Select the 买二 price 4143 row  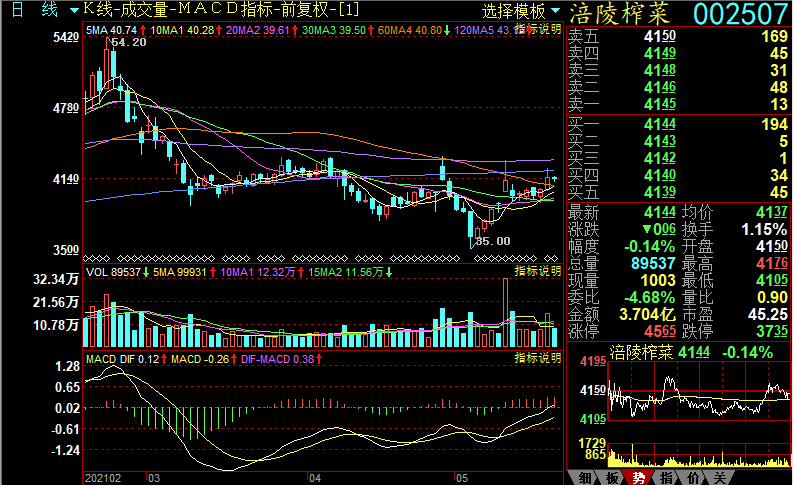pyautogui.click(x=678, y=141)
